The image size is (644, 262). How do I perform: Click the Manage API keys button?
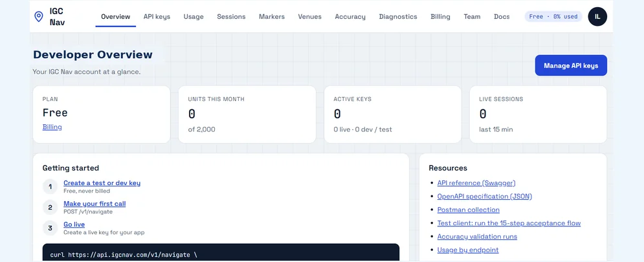click(x=571, y=66)
